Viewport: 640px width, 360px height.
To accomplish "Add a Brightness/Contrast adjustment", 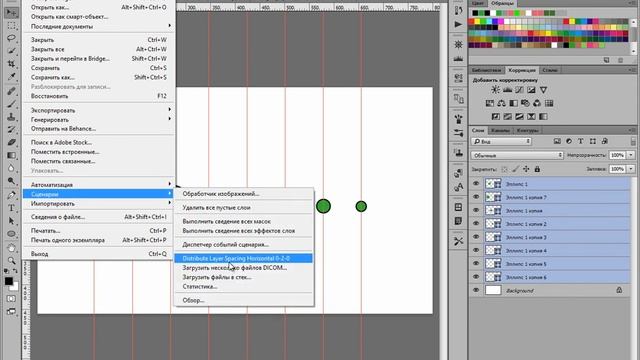I will point(495,90).
